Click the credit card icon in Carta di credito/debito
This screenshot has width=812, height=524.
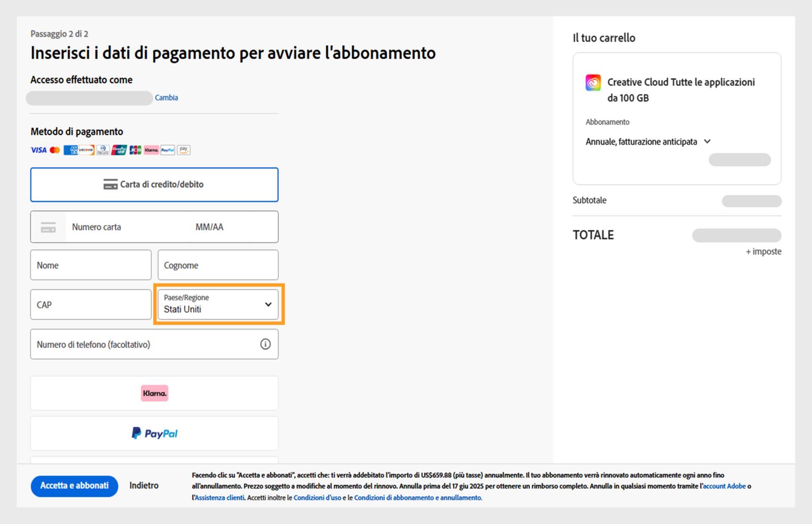click(x=110, y=184)
